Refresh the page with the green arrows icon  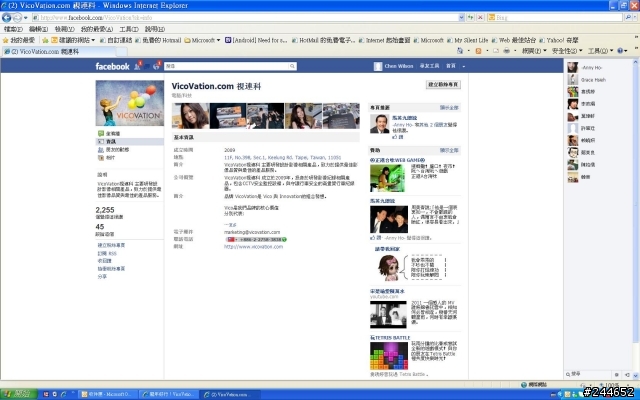coord(471,18)
